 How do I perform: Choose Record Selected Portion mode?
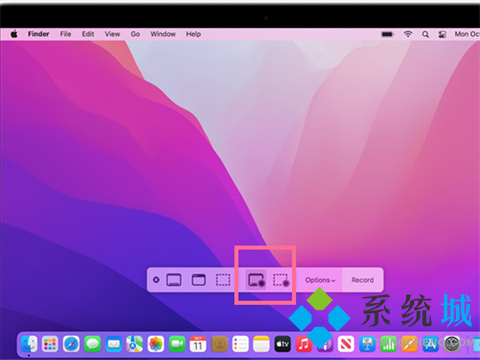[281, 280]
